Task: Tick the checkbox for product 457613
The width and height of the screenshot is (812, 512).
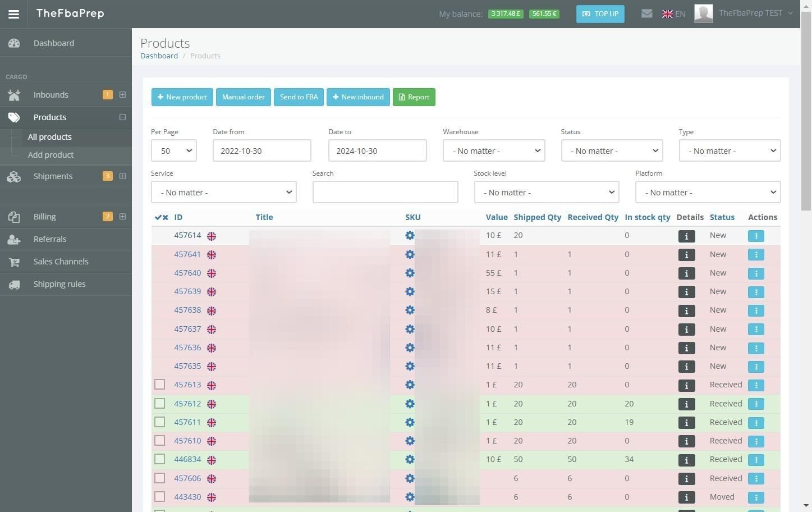Action: click(160, 385)
